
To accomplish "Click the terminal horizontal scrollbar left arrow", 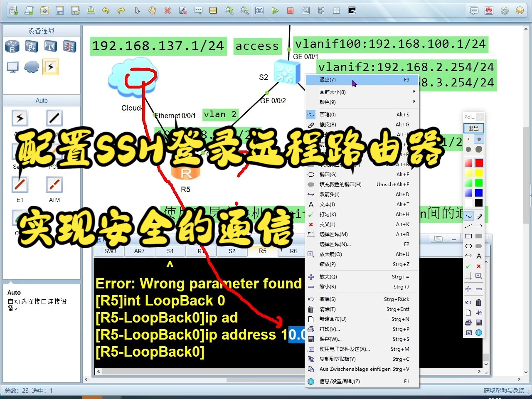I will tap(99, 371).
